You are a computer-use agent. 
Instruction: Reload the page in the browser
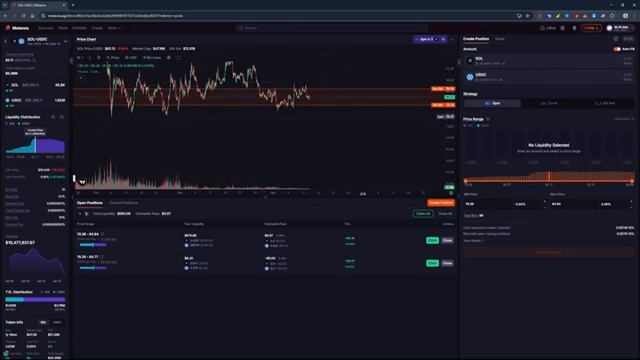24,16
